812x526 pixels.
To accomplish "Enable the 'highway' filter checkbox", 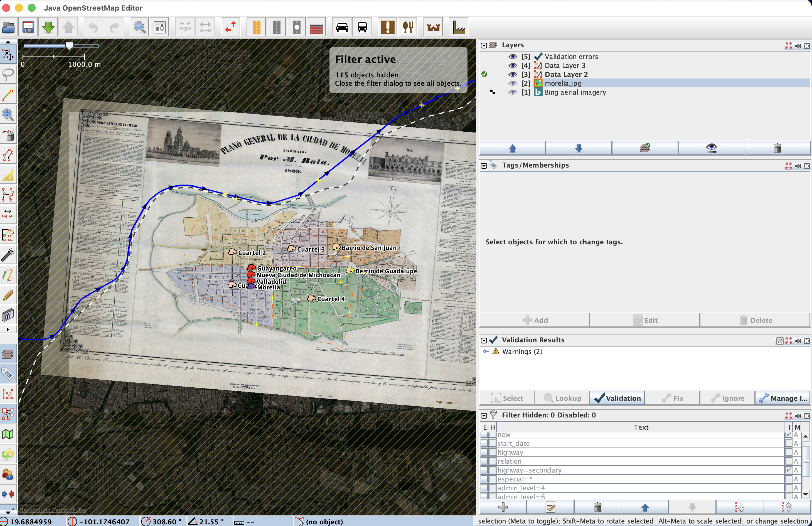I will [484, 452].
